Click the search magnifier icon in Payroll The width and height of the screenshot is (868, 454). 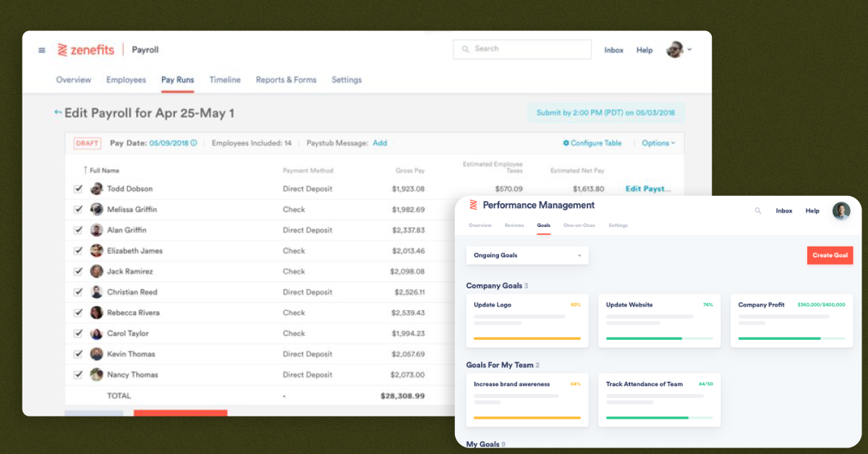pyautogui.click(x=465, y=49)
